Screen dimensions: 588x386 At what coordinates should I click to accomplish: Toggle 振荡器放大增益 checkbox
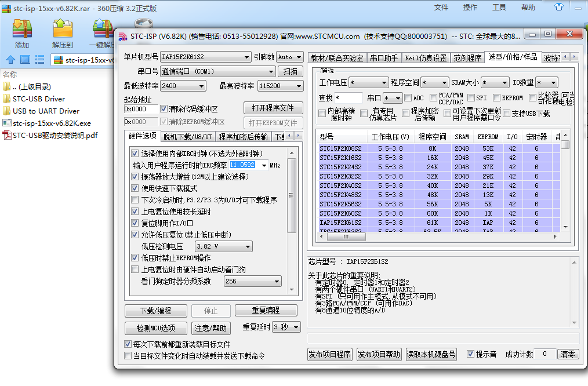coord(135,177)
